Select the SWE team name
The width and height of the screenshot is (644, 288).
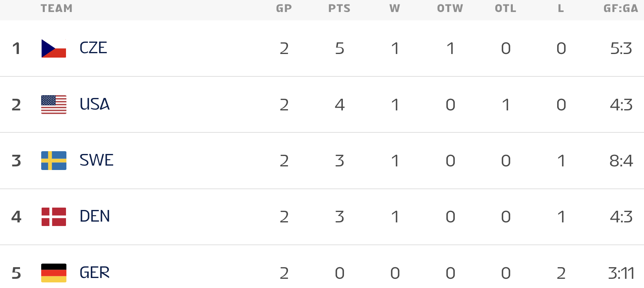tap(96, 160)
